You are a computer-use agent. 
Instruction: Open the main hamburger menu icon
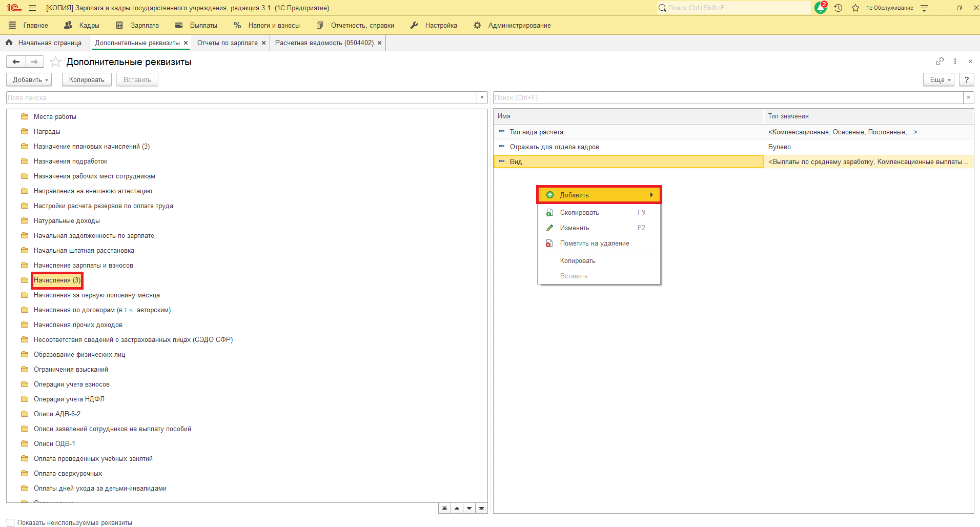[32, 8]
